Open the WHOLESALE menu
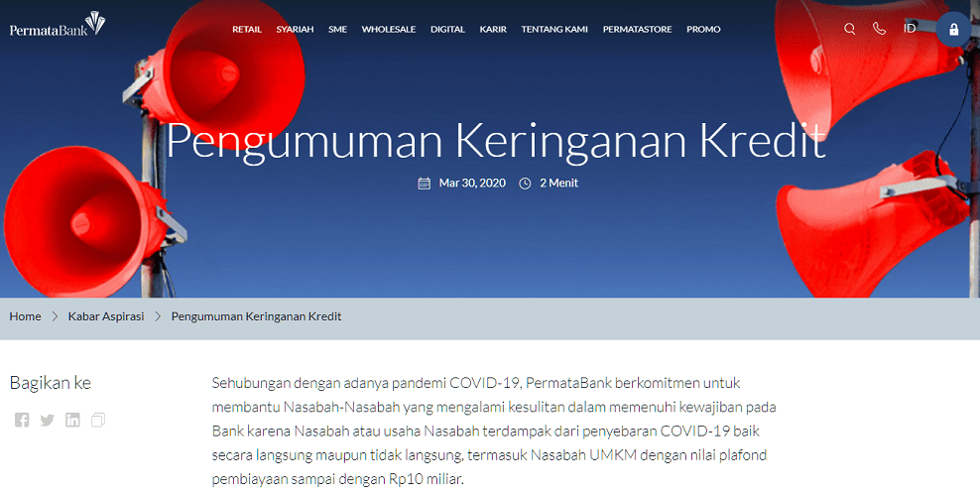Image resolution: width=980 pixels, height=496 pixels. [389, 30]
